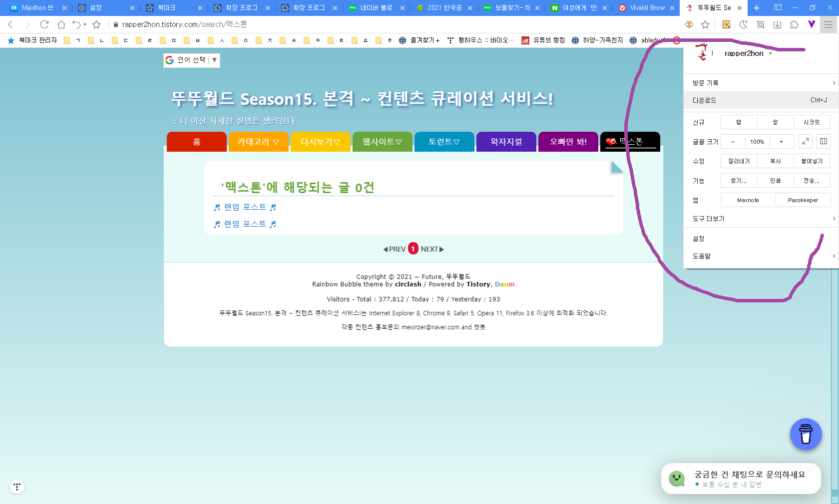Screen dimensions: 839x504
Task: Go back with the browser back arrow
Action: (10, 24)
